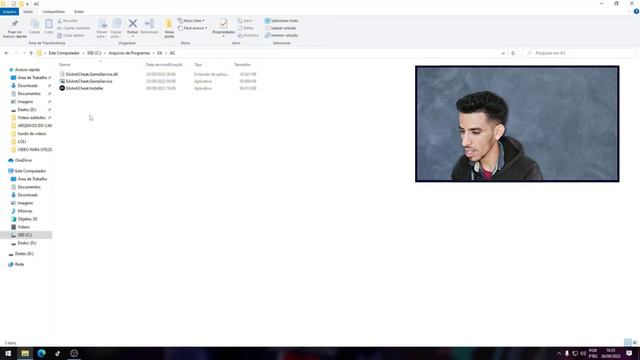Click Inverter seleção
This screenshot has width=640, height=360.
[282, 36]
